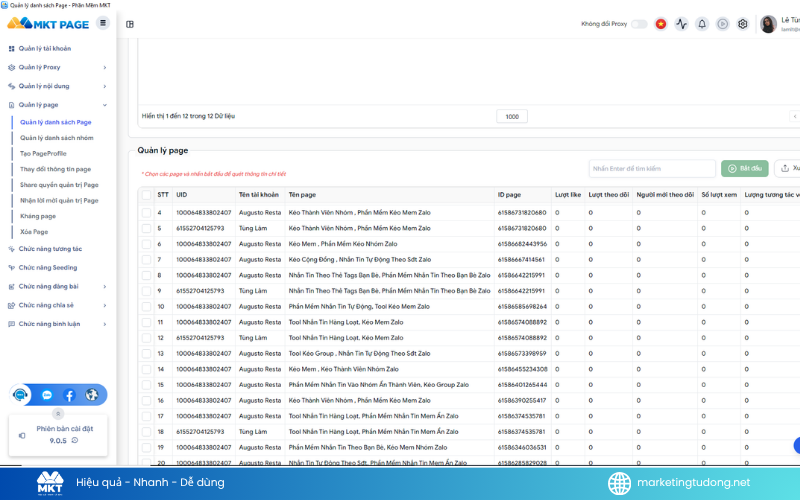Expand the Chức năng bình luận menu
This screenshot has width=800, height=500.
point(58,324)
